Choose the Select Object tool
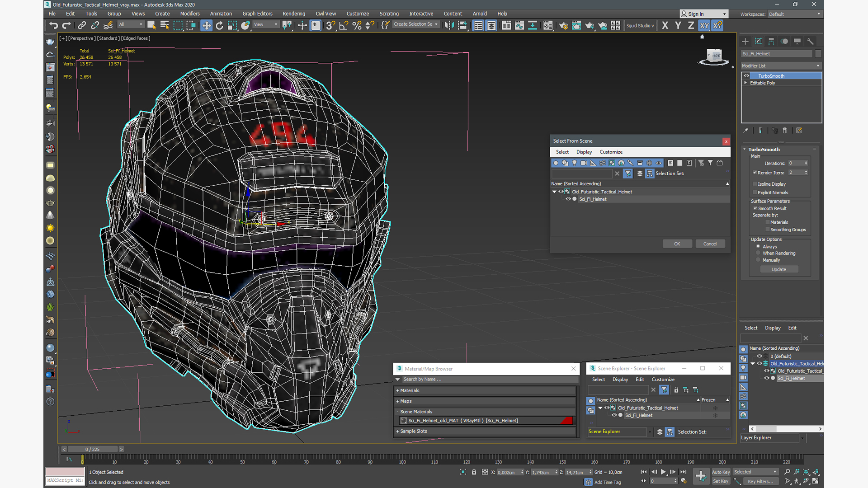This screenshot has height=488, width=868. [x=151, y=25]
